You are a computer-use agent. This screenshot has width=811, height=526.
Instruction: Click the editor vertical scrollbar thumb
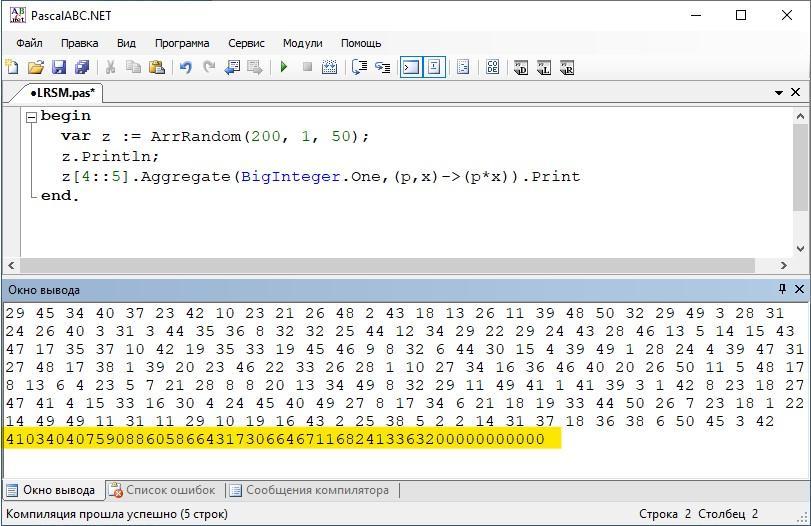[800, 167]
